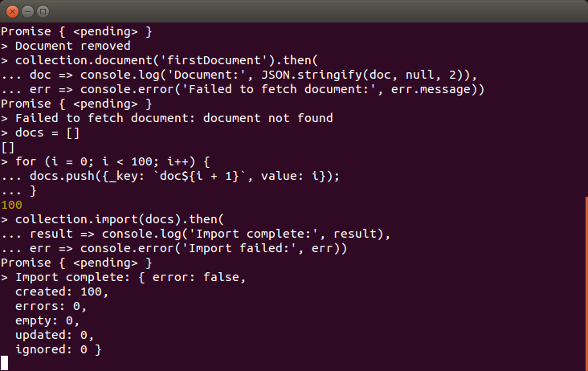Click the 'created: 100,' result line
The width and height of the screenshot is (588, 371).
[62, 292]
